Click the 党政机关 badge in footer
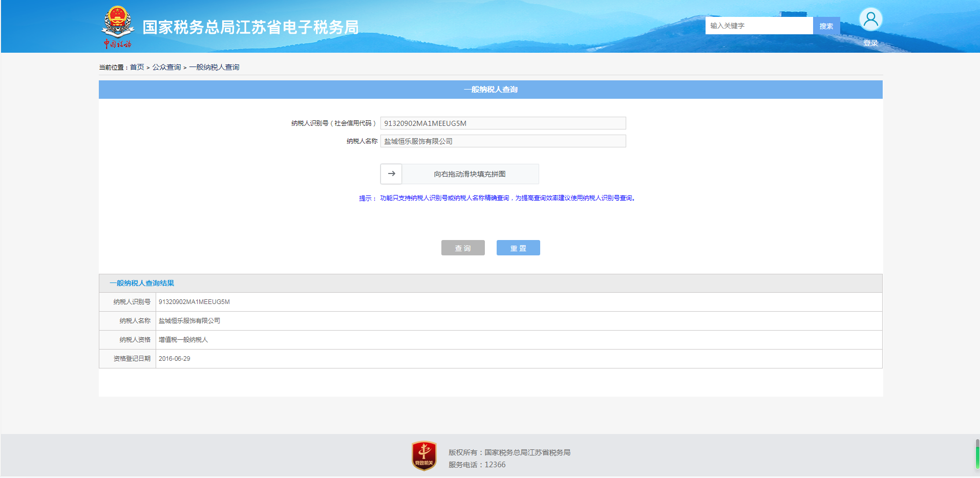 coord(424,455)
